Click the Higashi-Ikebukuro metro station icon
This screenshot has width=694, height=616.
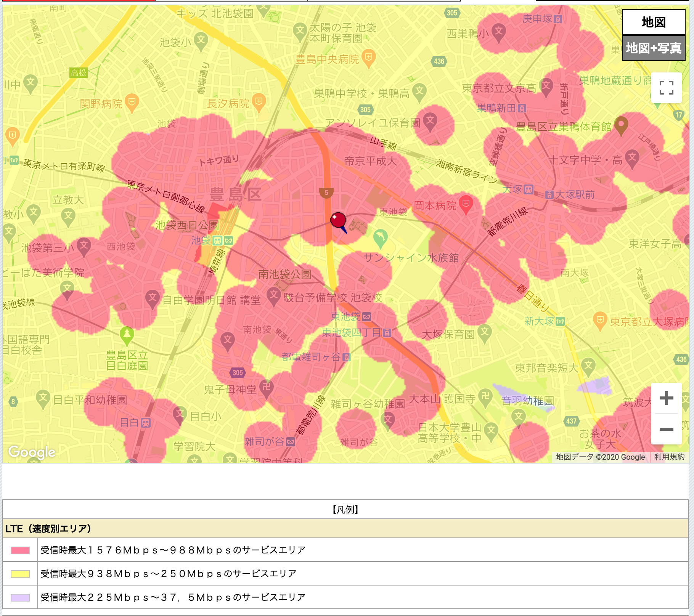click(366, 317)
